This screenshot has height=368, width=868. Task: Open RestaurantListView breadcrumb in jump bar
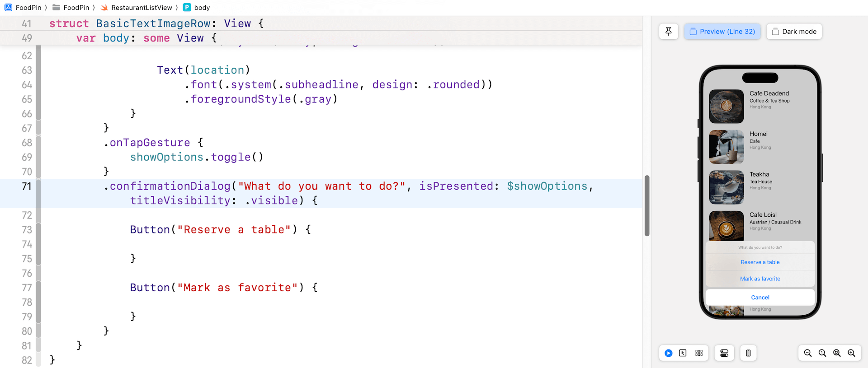pyautogui.click(x=141, y=8)
